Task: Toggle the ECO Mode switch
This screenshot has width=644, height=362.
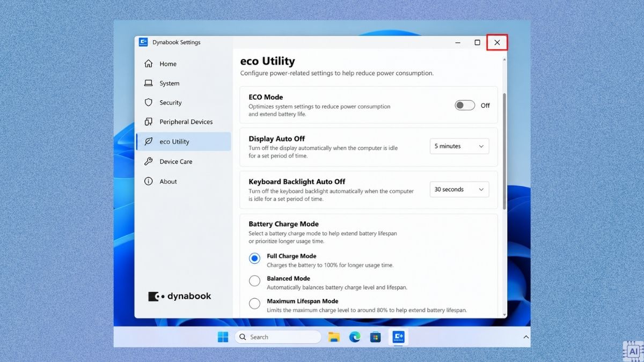Action: click(465, 106)
